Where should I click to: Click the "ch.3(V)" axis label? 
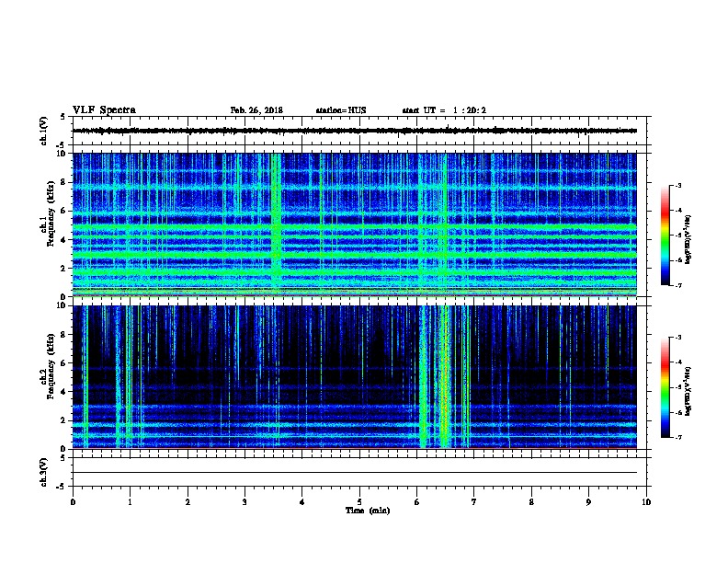tap(43, 473)
